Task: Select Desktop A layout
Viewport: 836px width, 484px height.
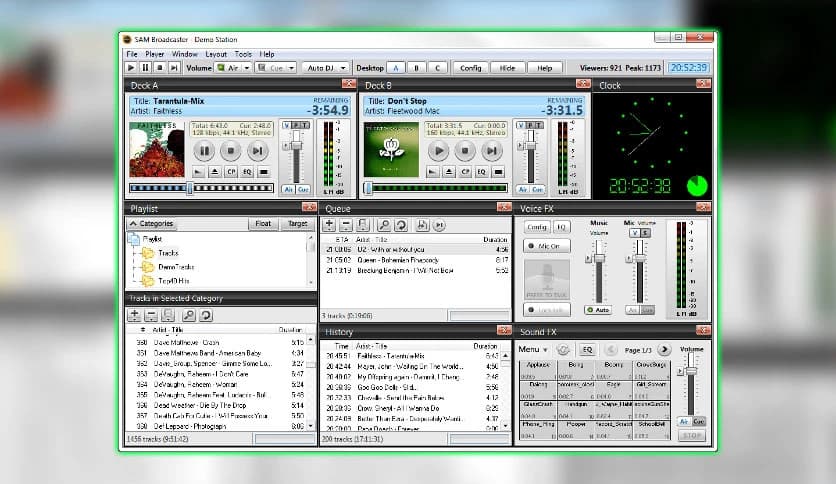Action: [x=396, y=68]
